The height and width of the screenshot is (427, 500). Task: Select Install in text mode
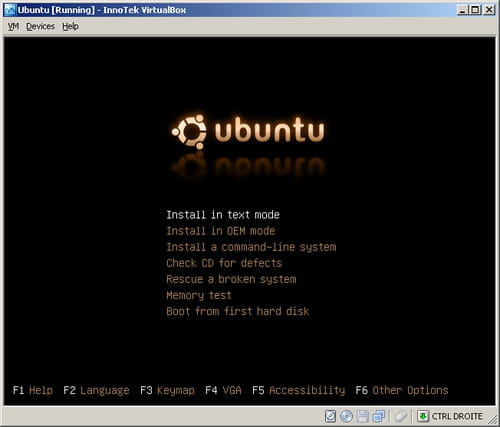[223, 215]
